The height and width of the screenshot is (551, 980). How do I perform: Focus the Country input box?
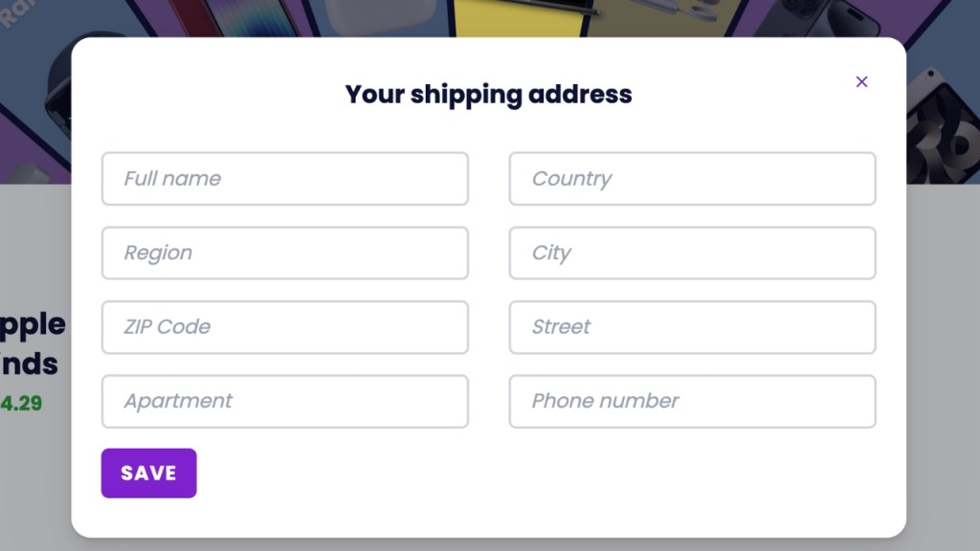click(x=692, y=179)
